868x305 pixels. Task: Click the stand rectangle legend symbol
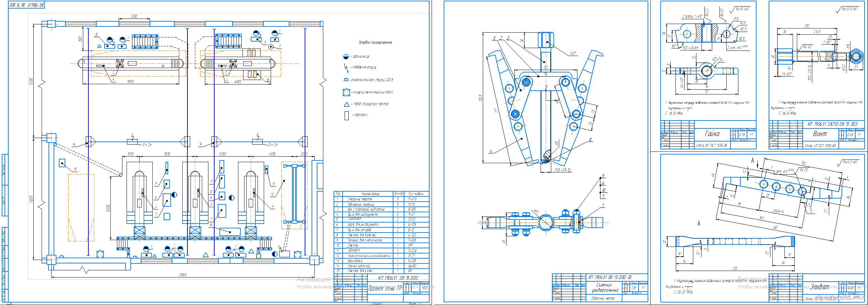click(x=347, y=115)
